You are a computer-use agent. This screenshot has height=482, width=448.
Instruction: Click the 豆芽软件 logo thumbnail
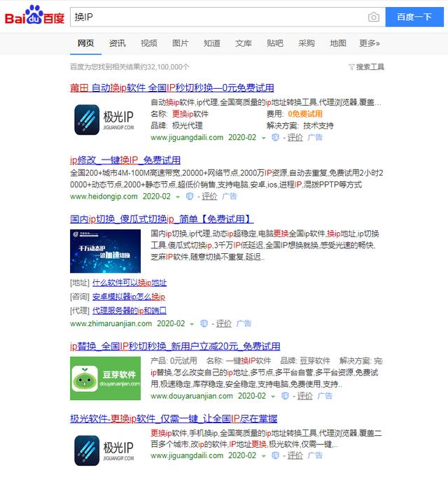(105, 378)
